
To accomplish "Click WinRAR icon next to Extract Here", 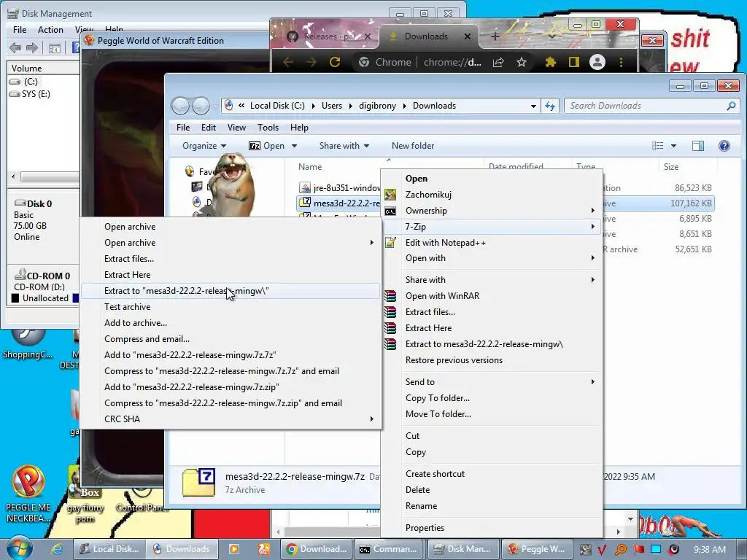I will point(390,328).
